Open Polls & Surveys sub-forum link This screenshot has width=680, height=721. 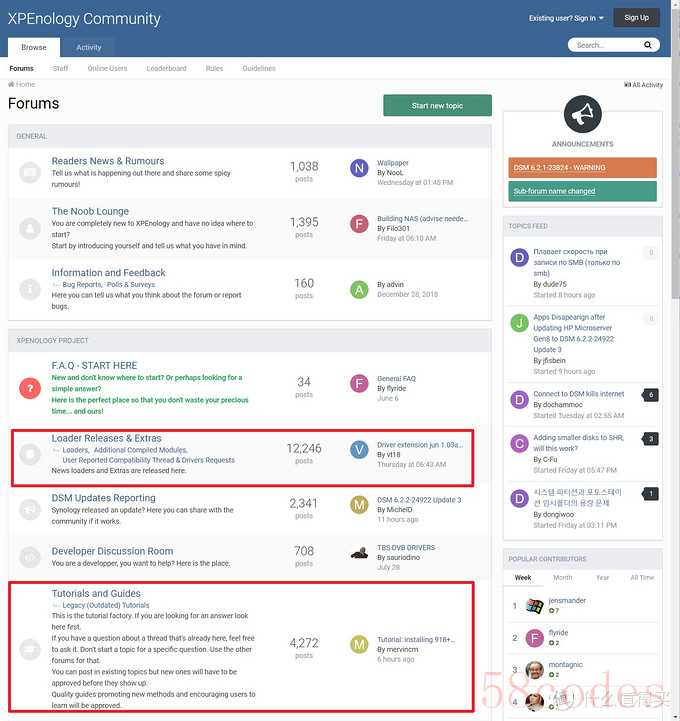click(x=131, y=285)
